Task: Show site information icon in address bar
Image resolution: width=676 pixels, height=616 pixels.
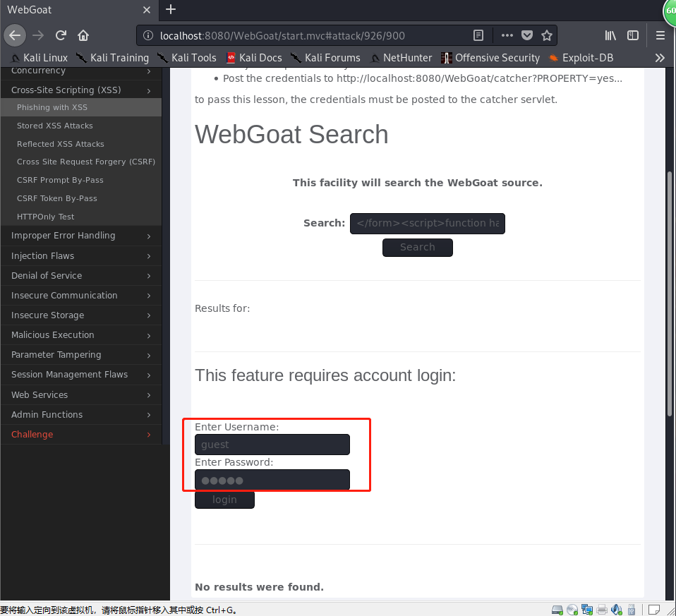Action: tap(148, 35)
